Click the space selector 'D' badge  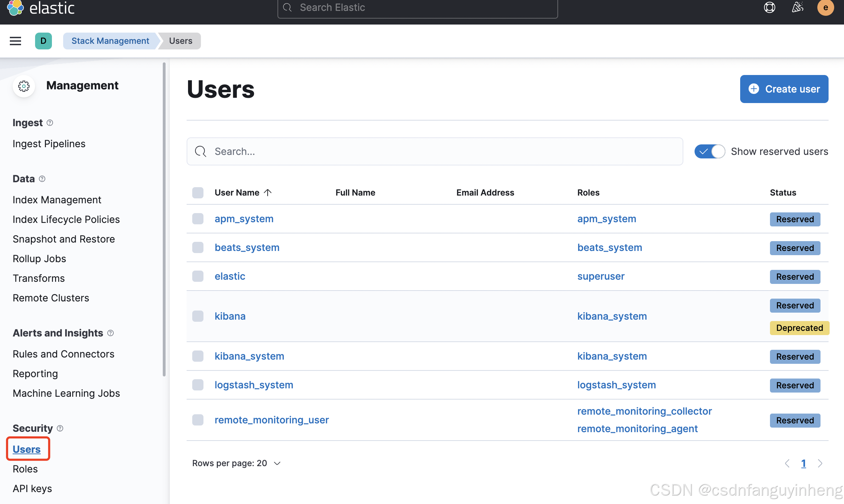(x=43, y=41)
